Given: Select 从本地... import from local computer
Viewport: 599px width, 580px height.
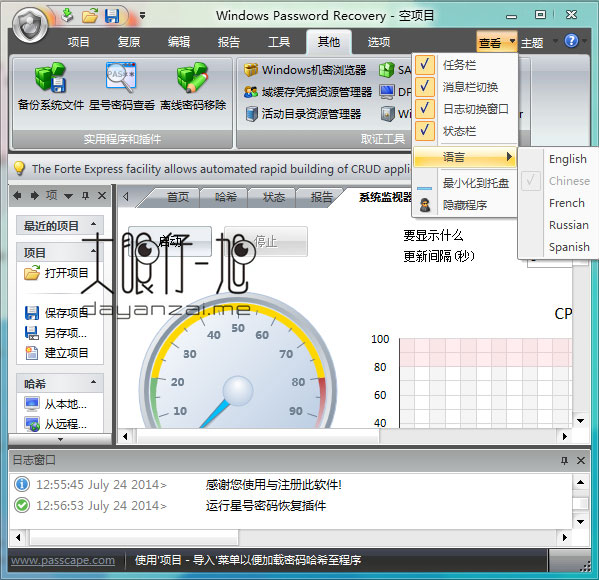Looking at the screenshot, I should pyautogui.click(x=56, y=404).
